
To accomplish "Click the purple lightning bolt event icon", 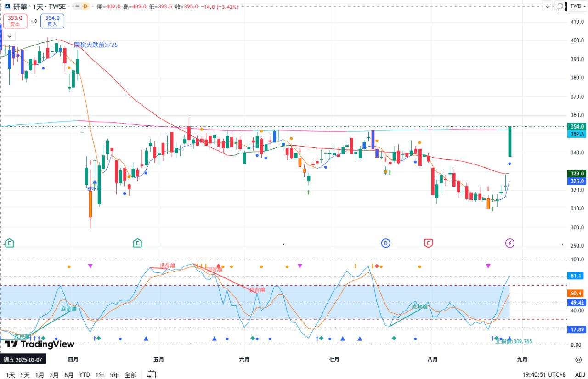I will click(x=510, y=243).
